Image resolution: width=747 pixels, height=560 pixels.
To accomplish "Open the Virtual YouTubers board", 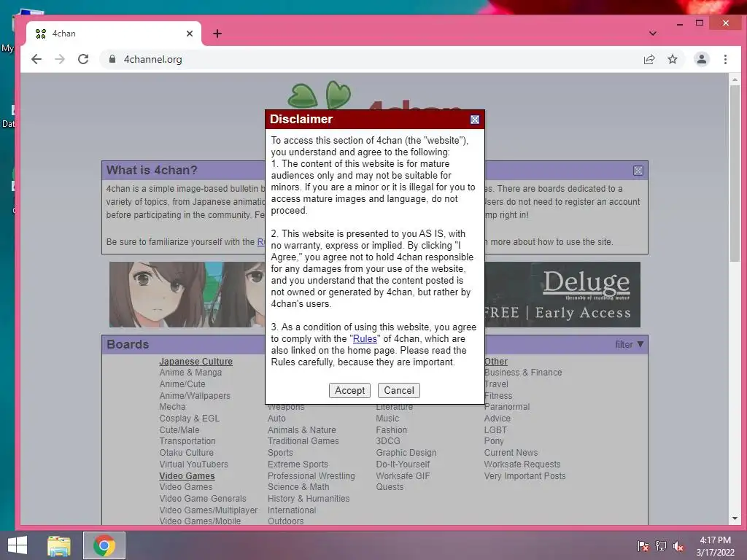I will point(193,464).
